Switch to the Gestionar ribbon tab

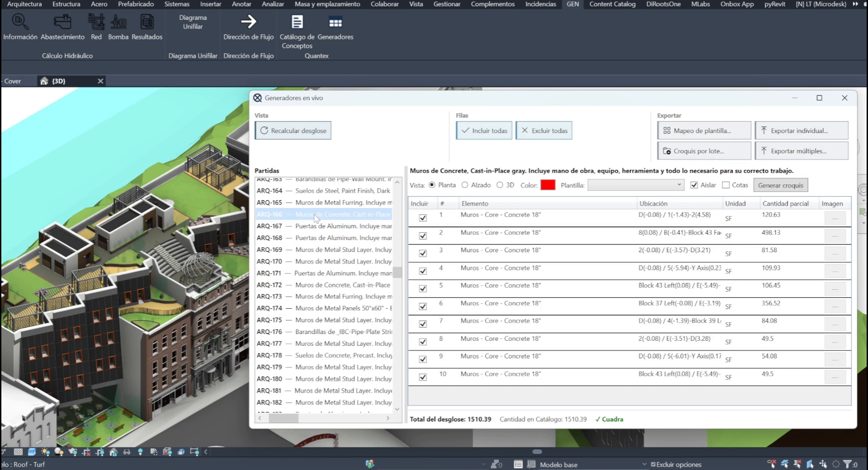pyautogui.click(x=447, y=4)
